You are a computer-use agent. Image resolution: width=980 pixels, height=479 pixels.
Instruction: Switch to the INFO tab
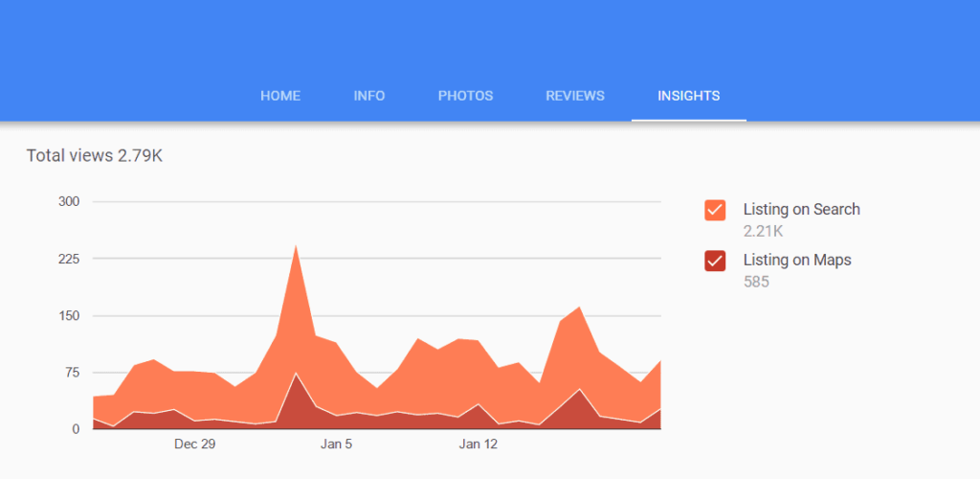click(369, 97)
